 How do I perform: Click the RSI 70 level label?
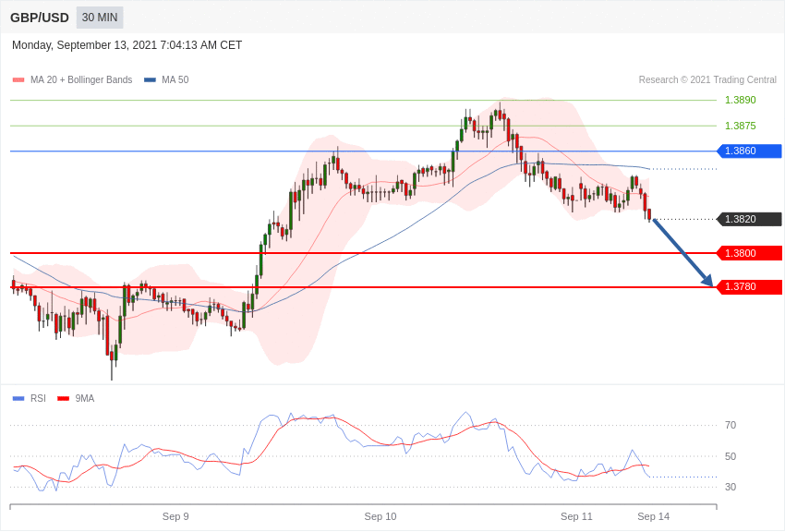click(x=731, y=425)
